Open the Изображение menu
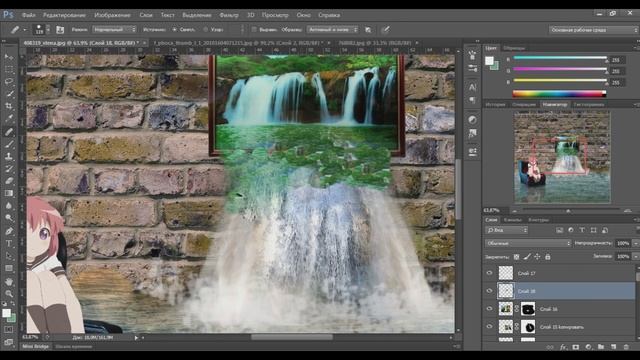 112,15
